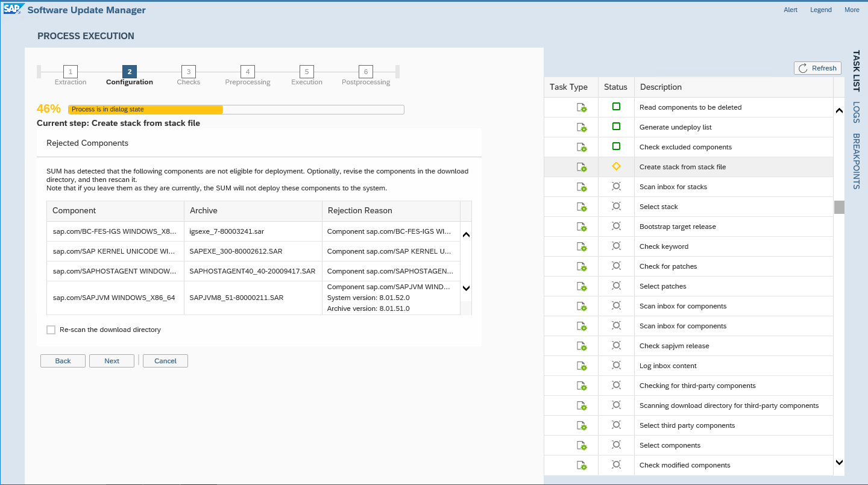This screenshot has height=485, width=868.
Task: Open the More menu
Action: click(852, 10)
